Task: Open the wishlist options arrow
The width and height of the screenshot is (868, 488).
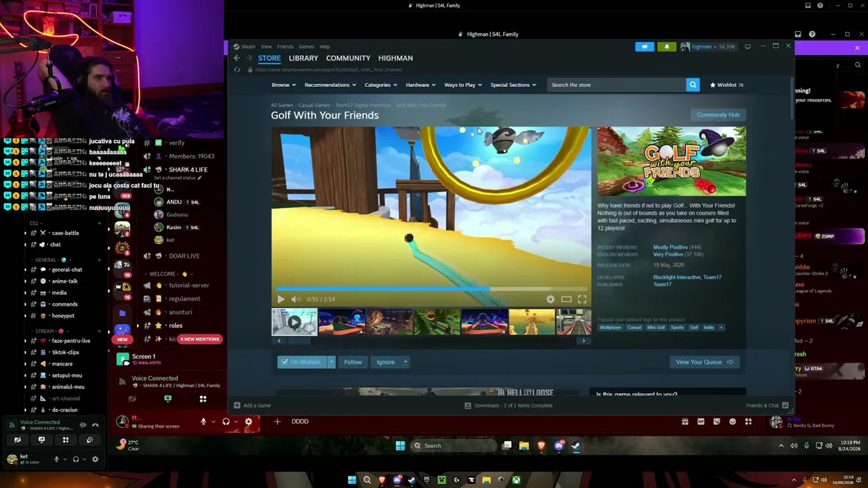Action: 332,362
